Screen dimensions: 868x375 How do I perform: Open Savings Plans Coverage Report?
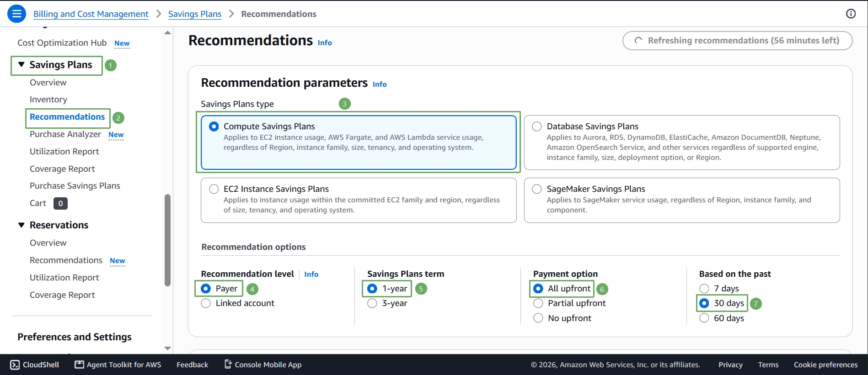[x=62, y=169]
